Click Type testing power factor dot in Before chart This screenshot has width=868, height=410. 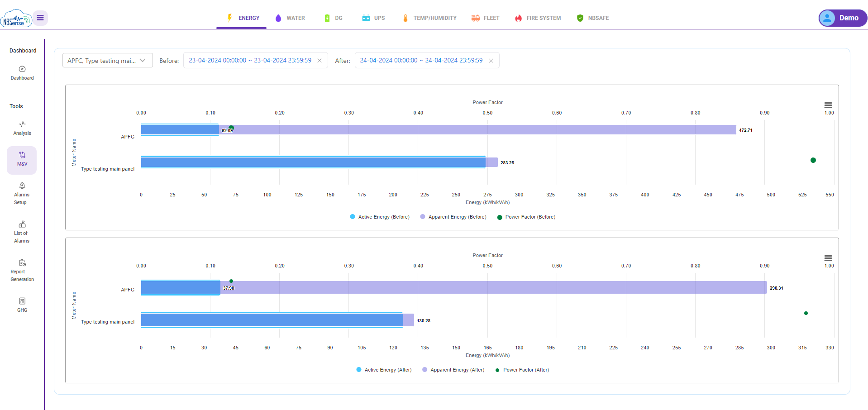[813, 160]
